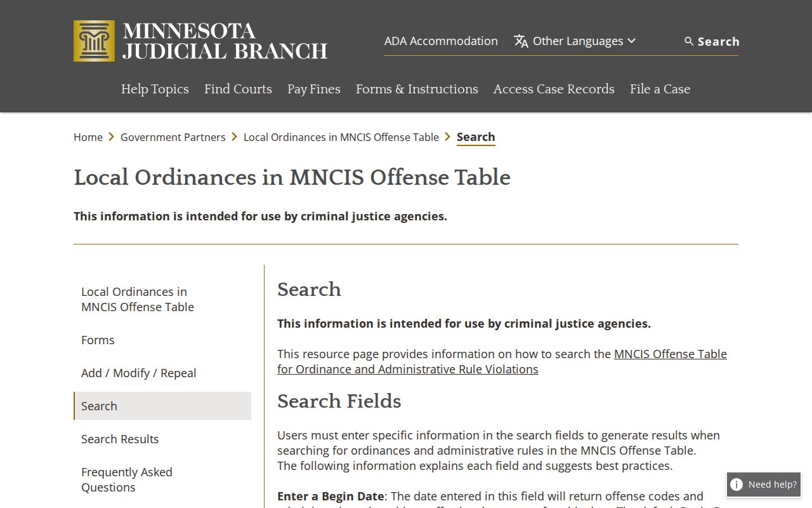Open ADA Accommodation link
Viewport: 812px width, 508px height.
click(x=441, y=41)
